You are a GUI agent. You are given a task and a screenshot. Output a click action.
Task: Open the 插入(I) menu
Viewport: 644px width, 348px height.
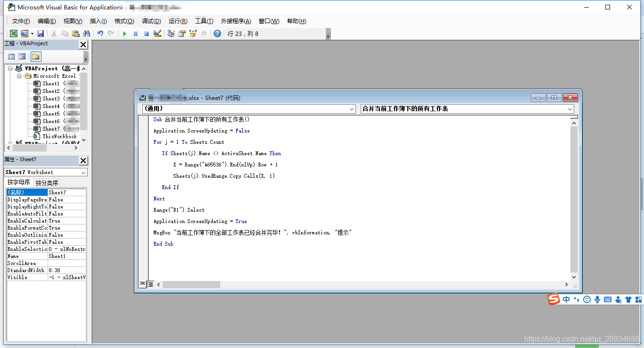pos(98,21)
